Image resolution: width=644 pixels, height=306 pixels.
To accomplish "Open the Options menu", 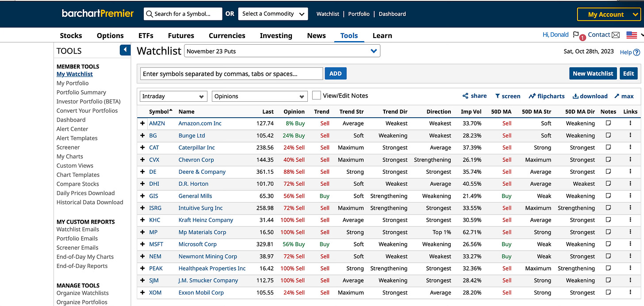I will (110, 35).
